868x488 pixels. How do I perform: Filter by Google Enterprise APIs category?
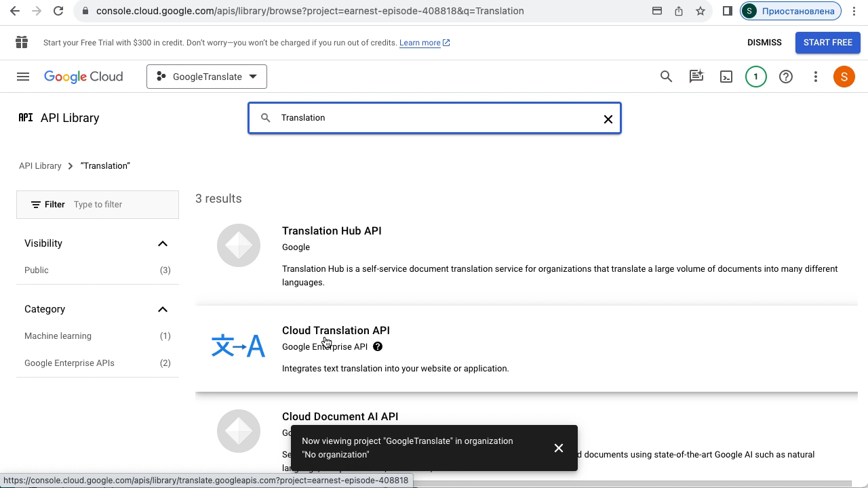tap(69, 363)
